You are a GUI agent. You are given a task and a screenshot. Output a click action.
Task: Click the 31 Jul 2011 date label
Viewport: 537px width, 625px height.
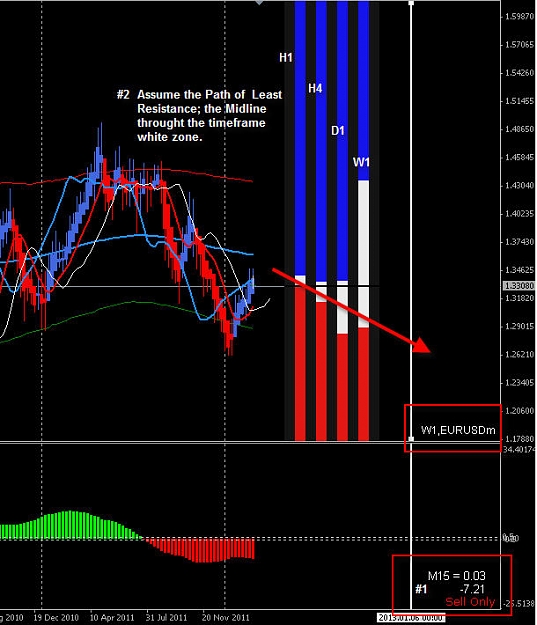pyautogui.click(x=165, y=618)
